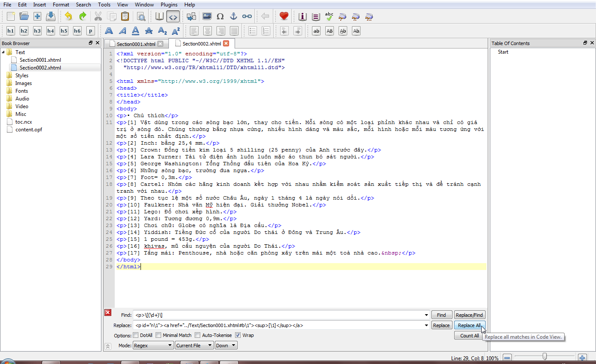Create a new book with New icon
The image size is (596, 364).
point(11,16)
